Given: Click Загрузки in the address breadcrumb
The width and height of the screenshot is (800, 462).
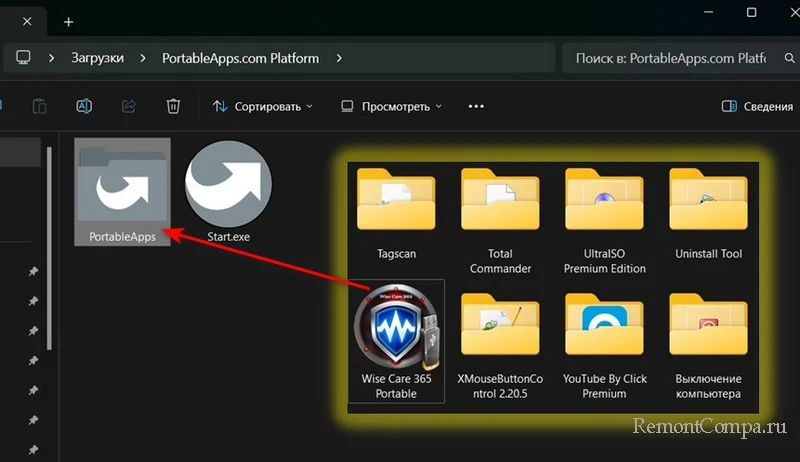Looking at the screenshot, I should pos(97,58).
